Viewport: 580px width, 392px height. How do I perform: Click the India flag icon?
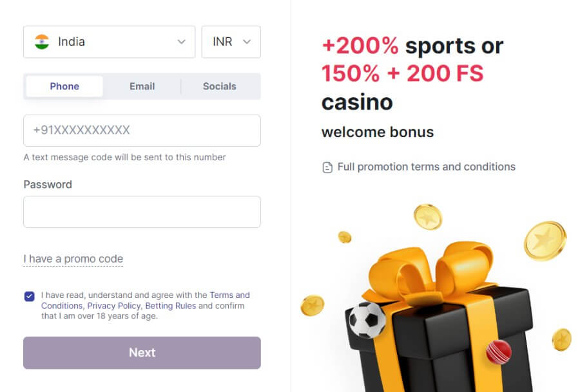(42, 42)
